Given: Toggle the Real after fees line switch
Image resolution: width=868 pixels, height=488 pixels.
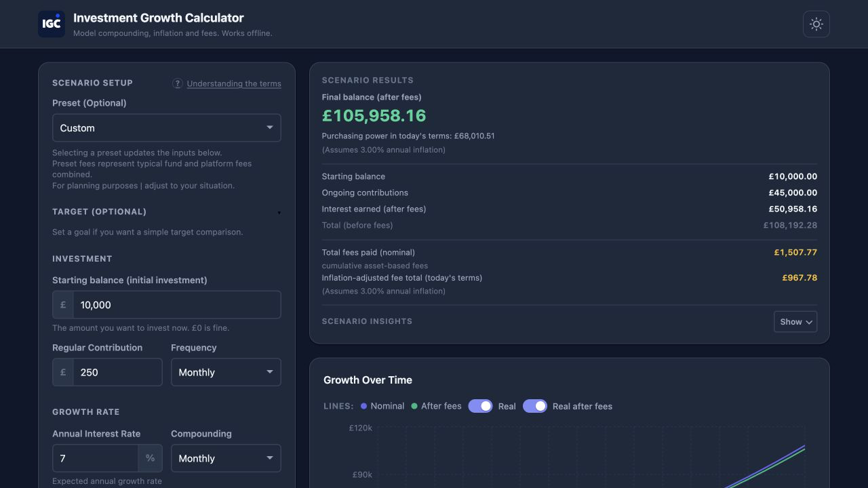Looking at the screenshot, I should (x=535, y=406).
